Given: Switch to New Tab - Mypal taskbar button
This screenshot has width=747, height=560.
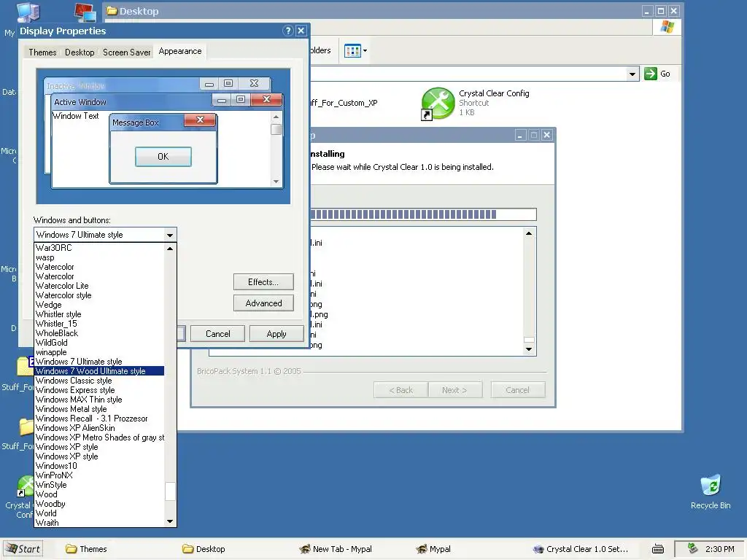Looking at the screenshot, I should pos(336,549).
